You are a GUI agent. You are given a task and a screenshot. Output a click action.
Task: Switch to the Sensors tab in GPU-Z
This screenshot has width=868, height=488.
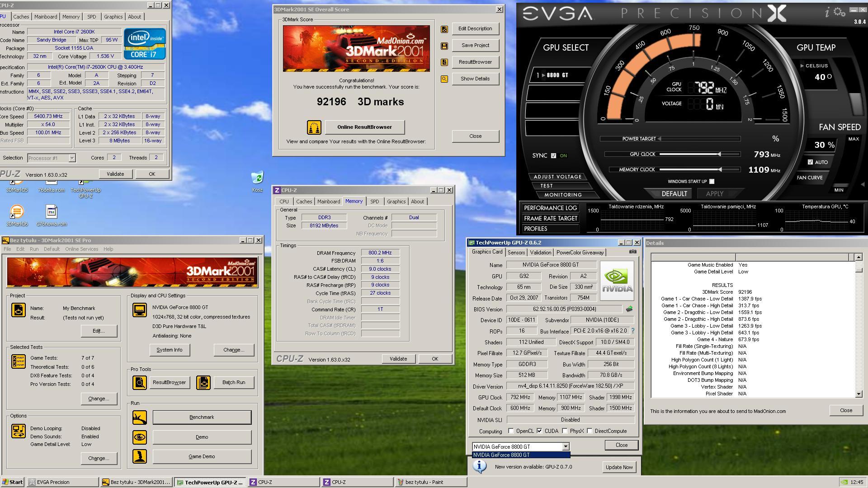coord(516,253)
